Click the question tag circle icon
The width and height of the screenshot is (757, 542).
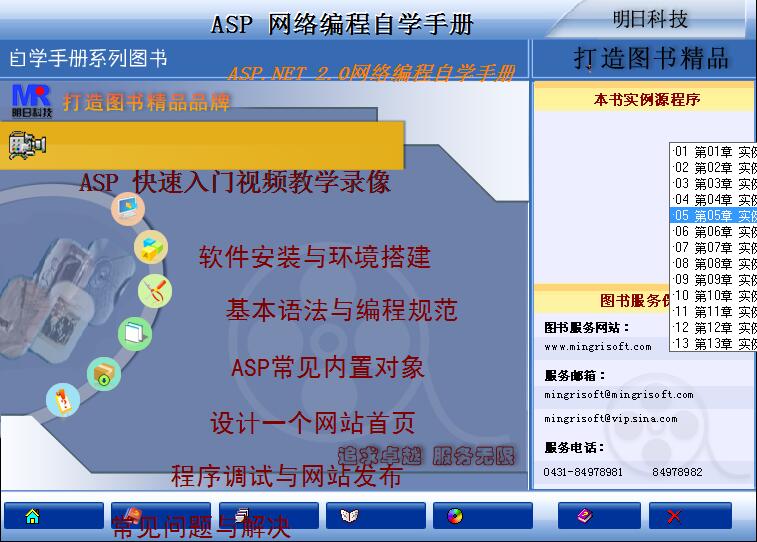tap(63, 400)
